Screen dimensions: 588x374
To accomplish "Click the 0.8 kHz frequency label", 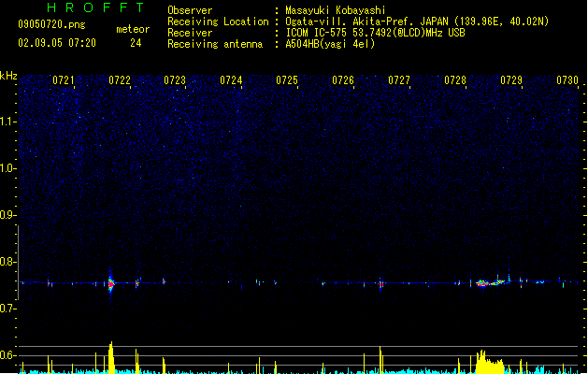I will coord(8,262).
